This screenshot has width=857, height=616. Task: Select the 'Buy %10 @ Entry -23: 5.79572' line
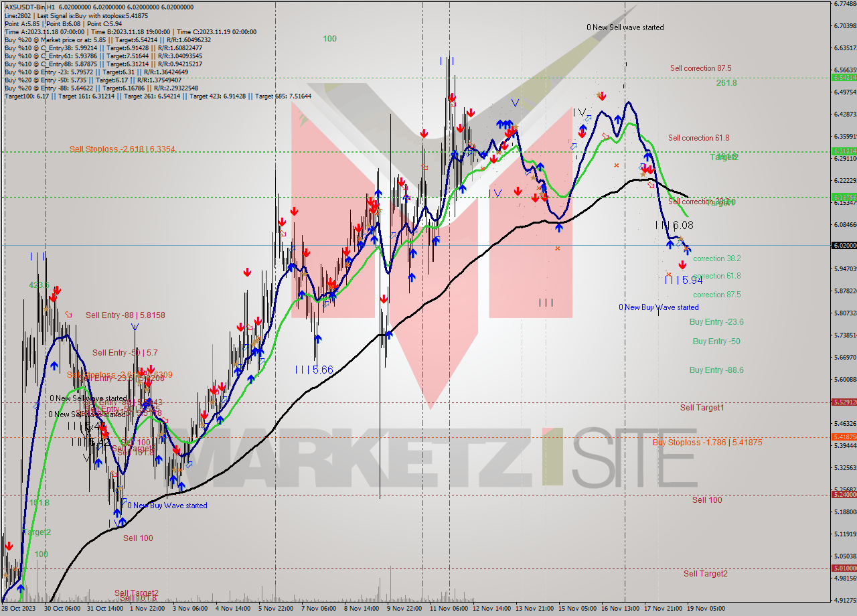pos(96,72)
